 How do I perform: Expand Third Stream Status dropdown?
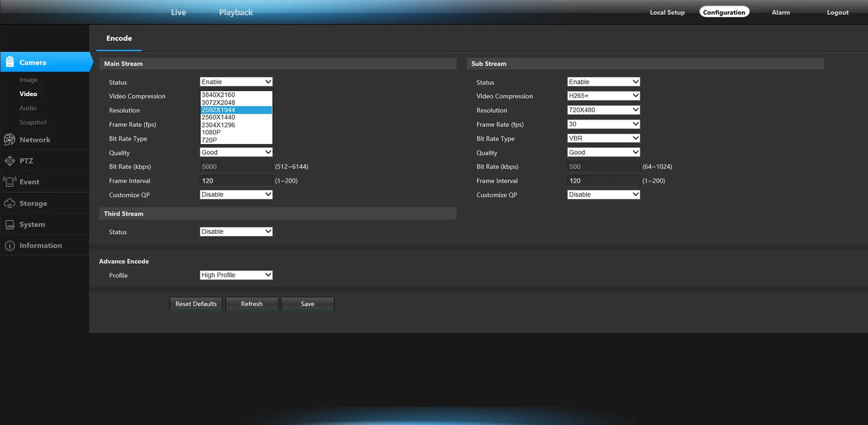tap(236, 231)
